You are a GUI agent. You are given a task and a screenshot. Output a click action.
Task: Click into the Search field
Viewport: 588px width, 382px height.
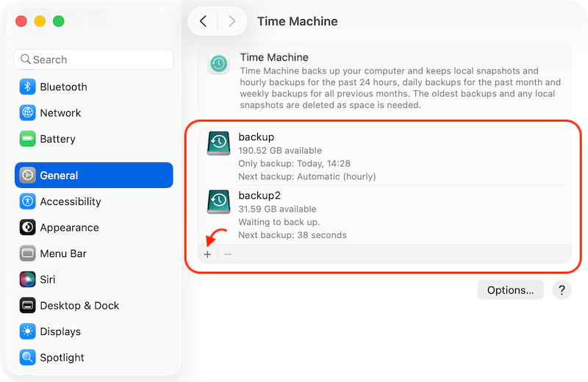[x=94, y=60]
